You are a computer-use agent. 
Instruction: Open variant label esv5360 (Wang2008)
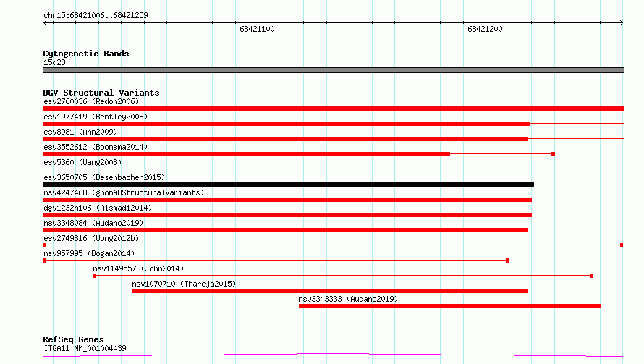click(82, 162)
